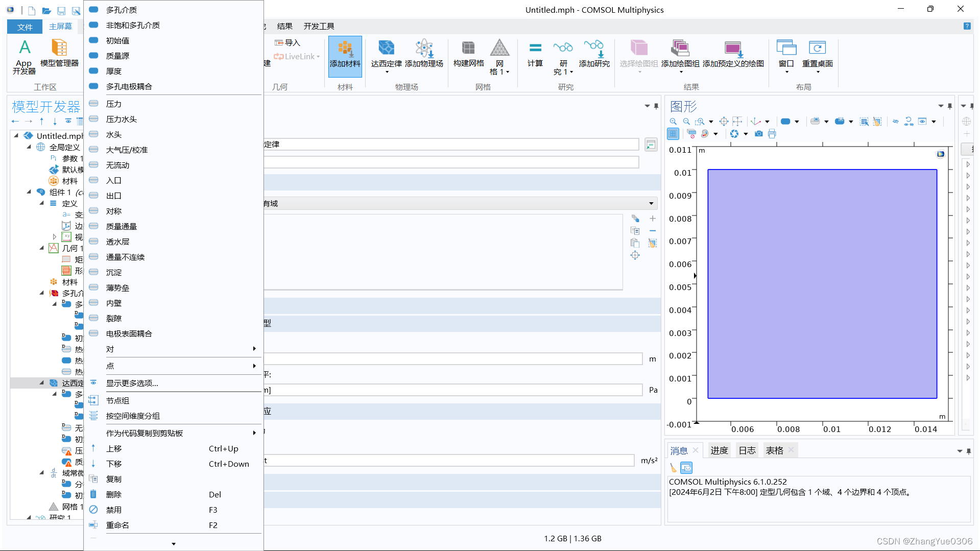Screen dimensions: 980x551
Task: Click the 计算 compute button
Action: 535,54
